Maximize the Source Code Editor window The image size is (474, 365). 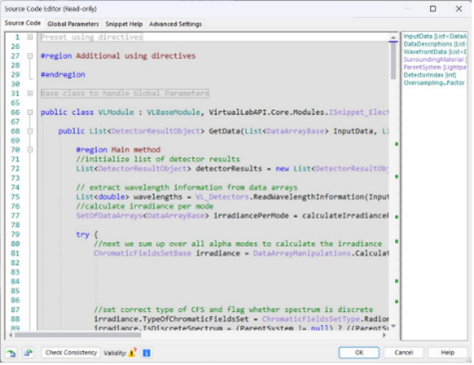coord(433,9)
